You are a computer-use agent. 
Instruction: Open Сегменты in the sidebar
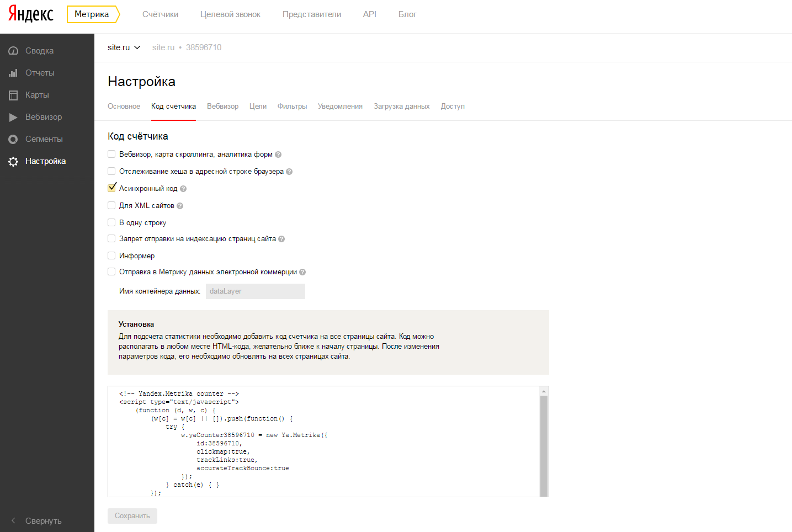click(x=44, y=139)
